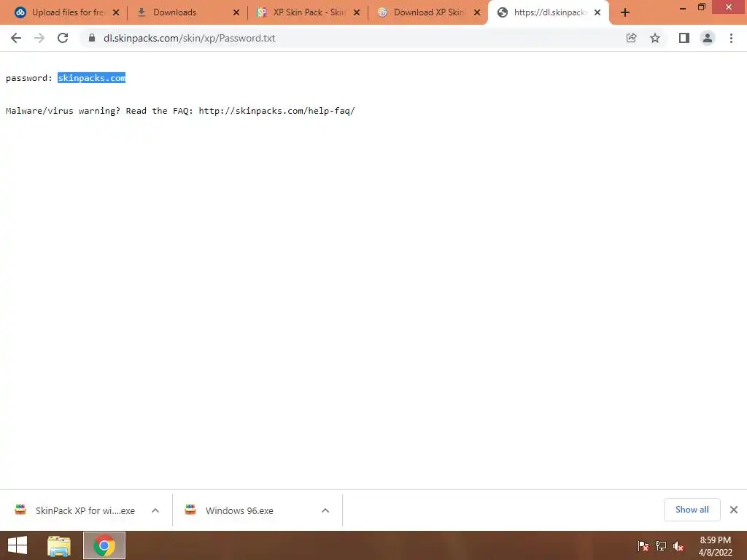View site information via the lock icon
The height and width of the screenshot is (560, 747).
point(91,38)
